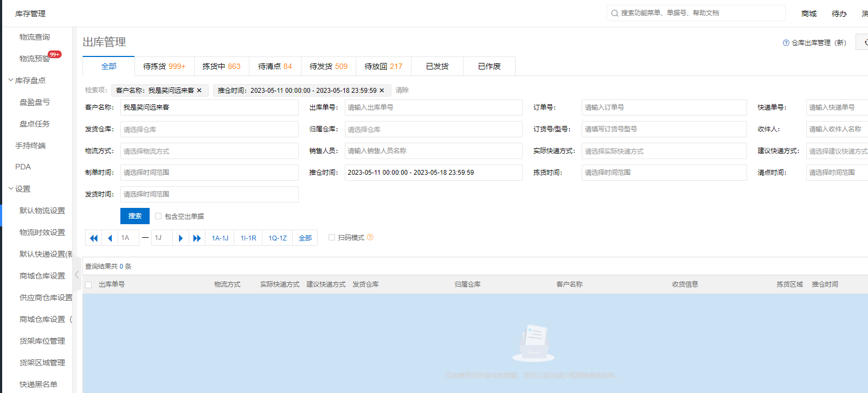
Task: Open the 清点时间 date range picker
Action: pos(837,173)
